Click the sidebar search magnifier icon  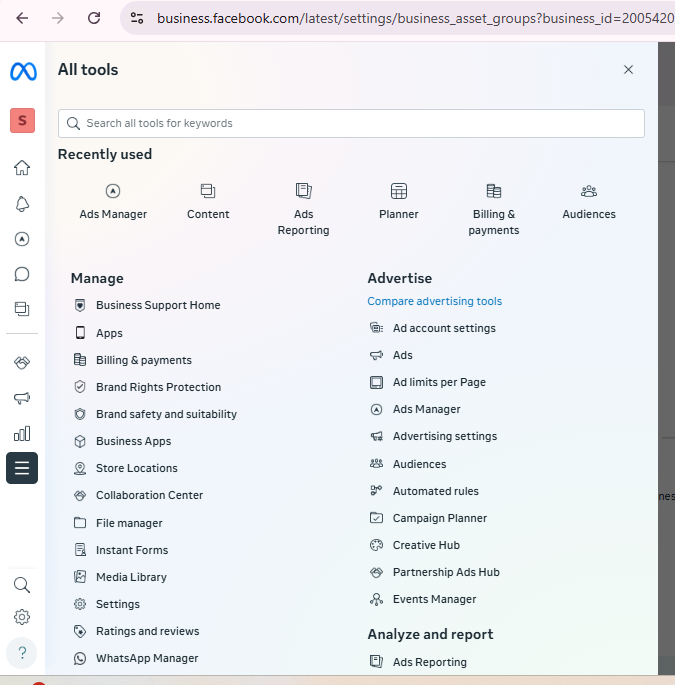[x=22, y=585]
